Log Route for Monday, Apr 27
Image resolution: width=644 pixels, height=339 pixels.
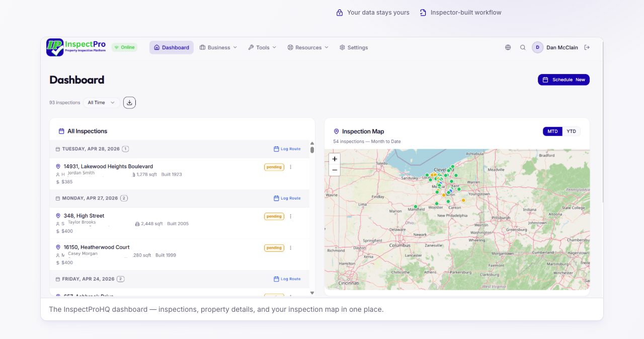coord(287,198)
